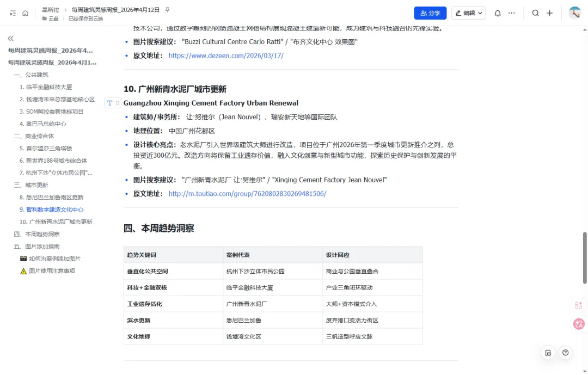
Task: Open the pink translate assistant icon
Action: [x=579, y=324]
